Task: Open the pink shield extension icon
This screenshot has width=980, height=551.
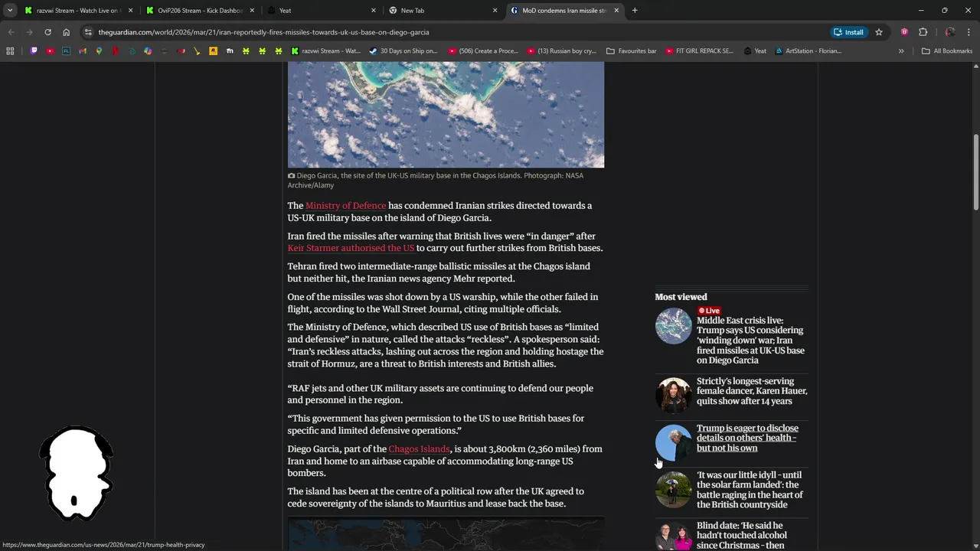Action: [905, 32]
